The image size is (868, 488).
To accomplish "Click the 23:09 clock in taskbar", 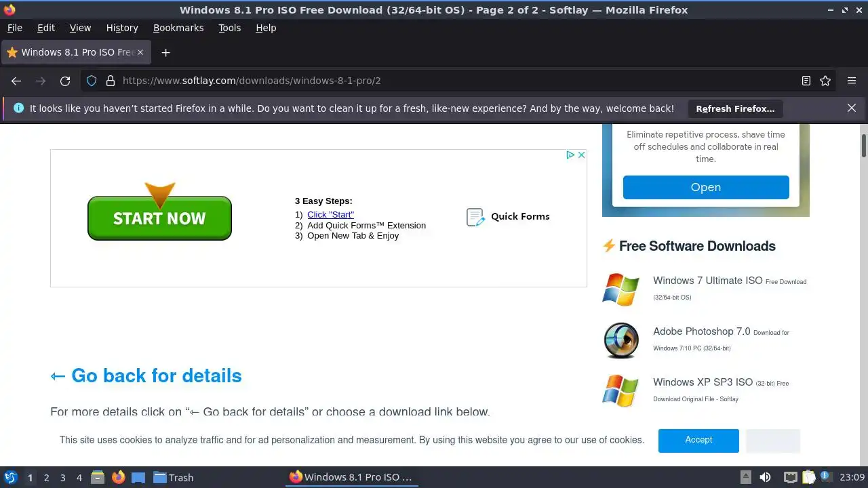I will tap(852, 477).
